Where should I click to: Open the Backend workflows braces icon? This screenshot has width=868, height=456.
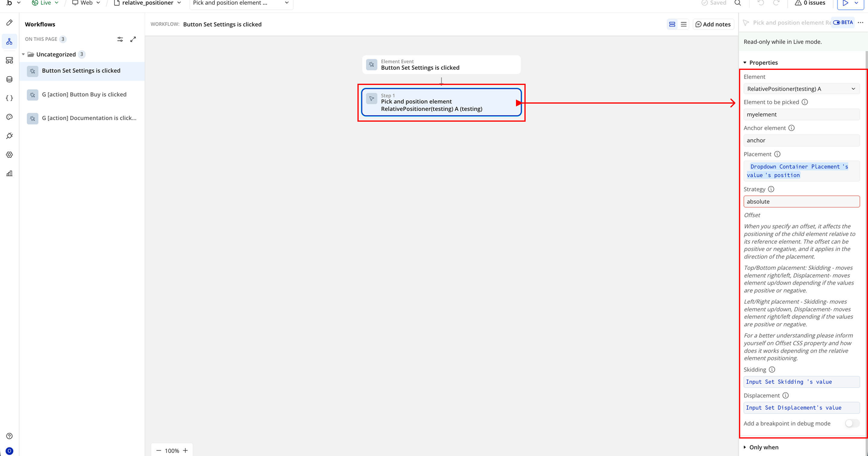(9, 98)
